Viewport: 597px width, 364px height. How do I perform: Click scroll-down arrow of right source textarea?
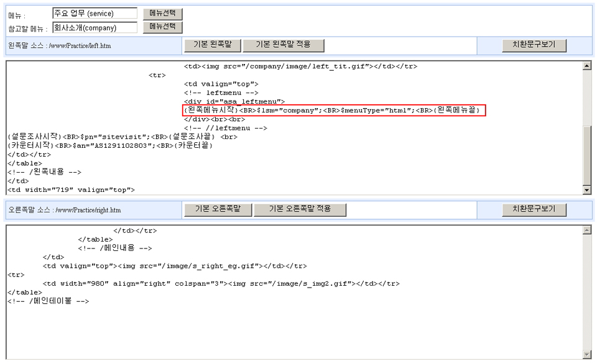click(x=586, y=354)
